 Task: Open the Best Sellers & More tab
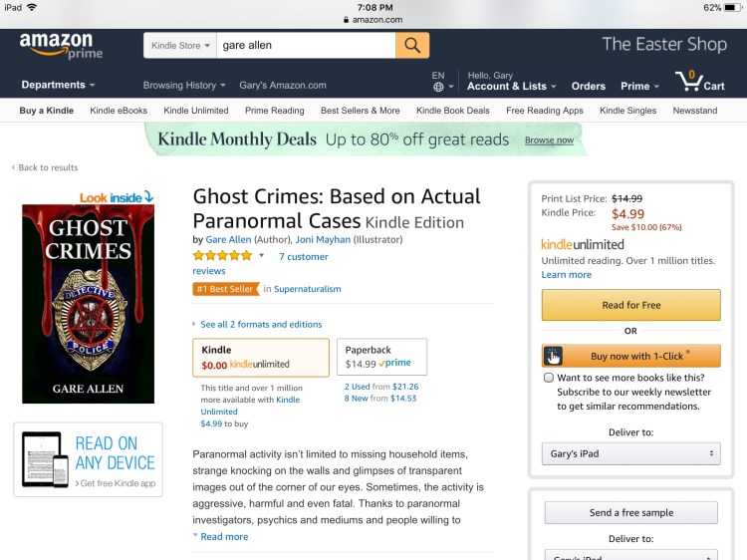pos(360,111)
